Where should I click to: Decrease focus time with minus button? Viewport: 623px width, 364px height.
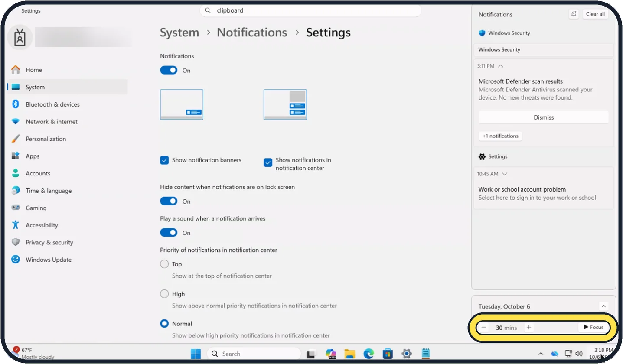(x=483, y=328)
